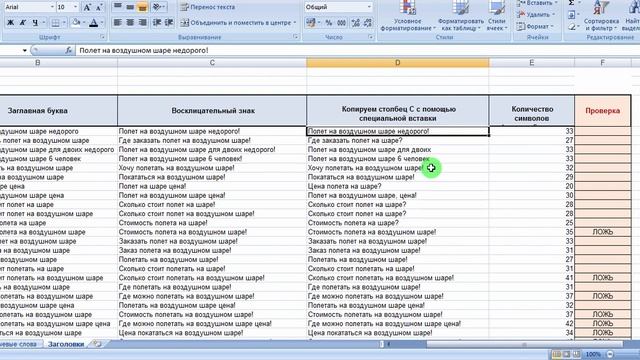This screenshot has width=640, height=360.
Task: Open the Формат cells menu
Action: click(x=535, y=27)
